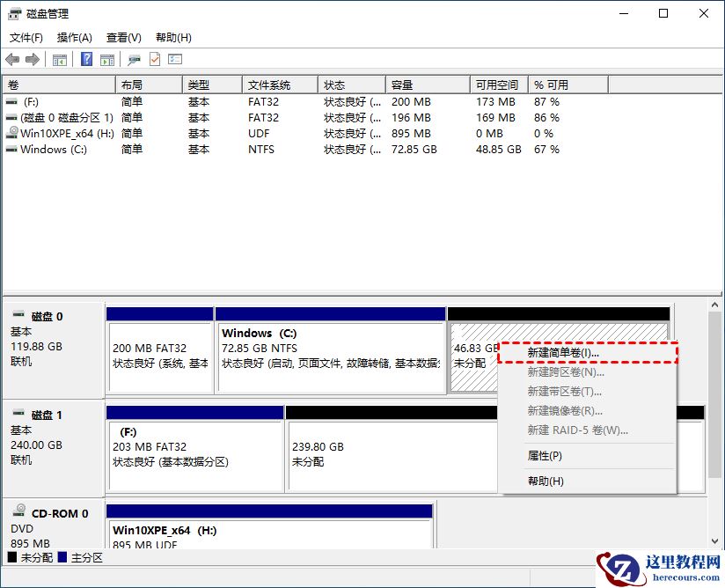Screen dimensions: 725x588
Task: Click the Back navigation arrow icon
Action: point(11,59)
